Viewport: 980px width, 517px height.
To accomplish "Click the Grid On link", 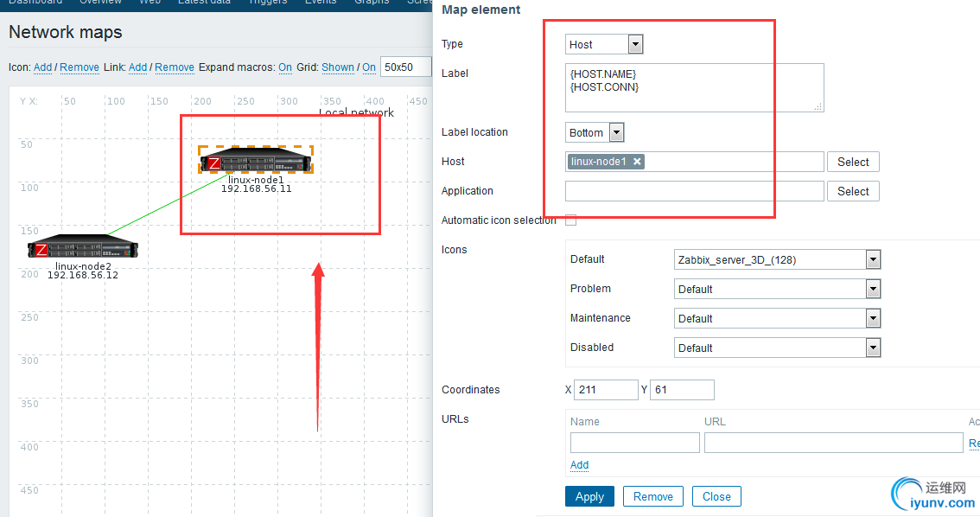I will tap(369, 67).
